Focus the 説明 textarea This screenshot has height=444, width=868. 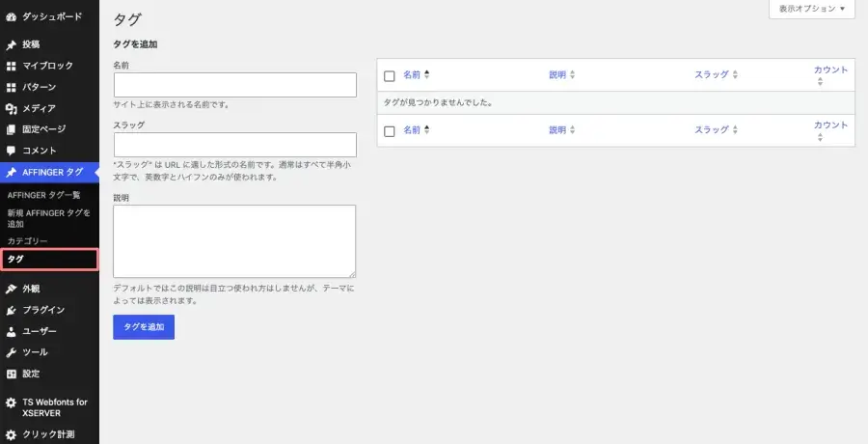[234, 241]
